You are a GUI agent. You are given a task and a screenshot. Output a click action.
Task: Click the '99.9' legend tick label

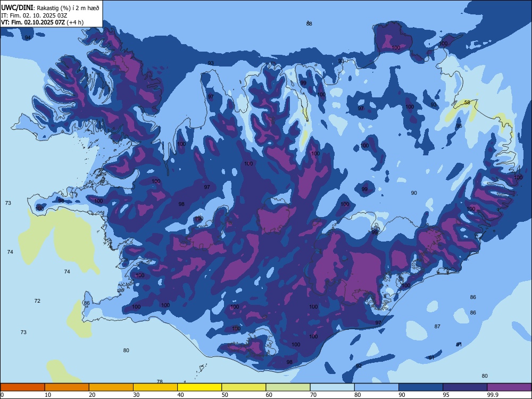pos(493,395)
